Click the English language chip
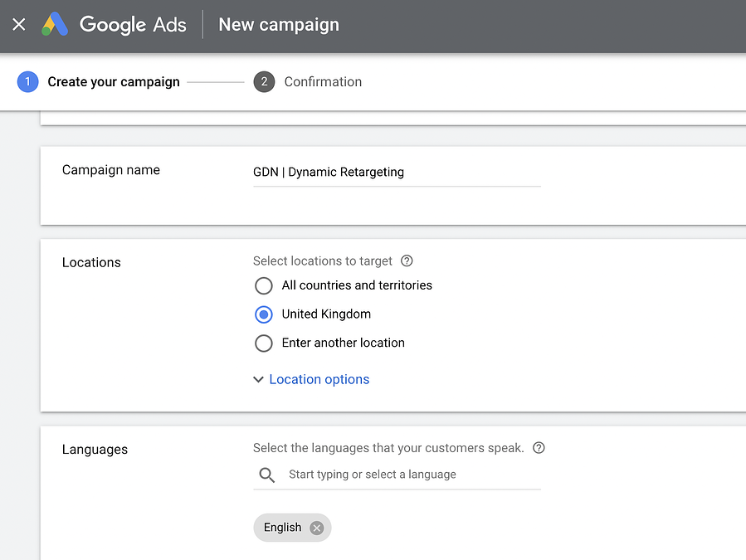Screen dimensions: 746x560 (280, 527)
